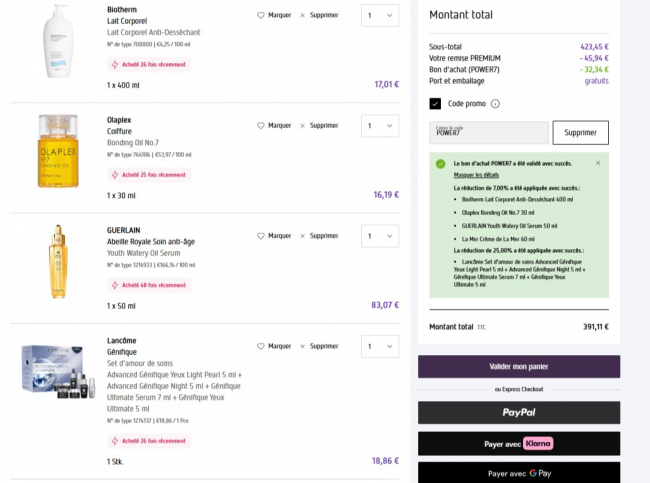Open quantity dropdown for Lancôme Génifique set
650x483 pixels.
[379, 346]
